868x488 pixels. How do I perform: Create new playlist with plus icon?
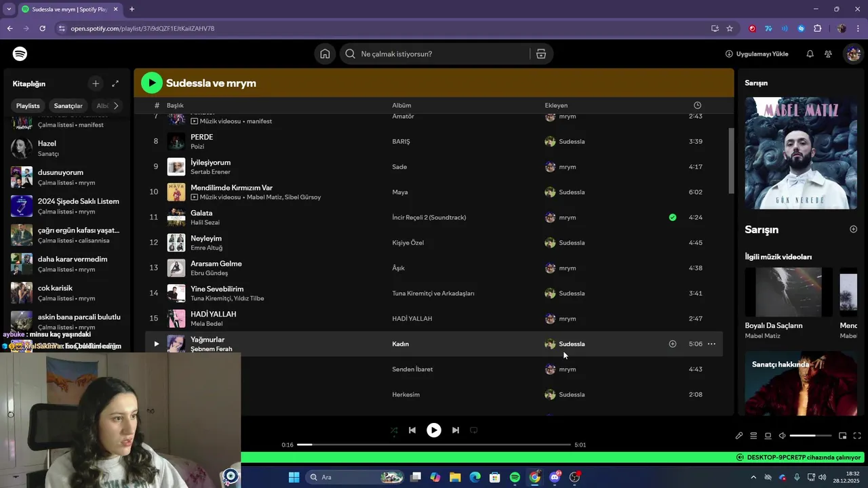coord(96,83)
